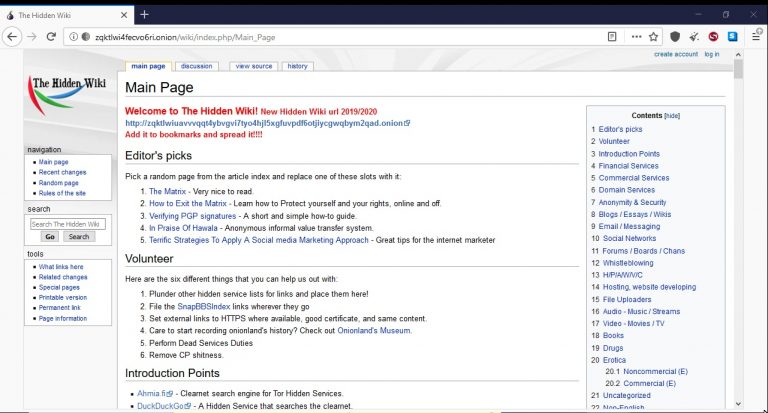Click the log in link
The image size is (768, 413).
point(712,54)
